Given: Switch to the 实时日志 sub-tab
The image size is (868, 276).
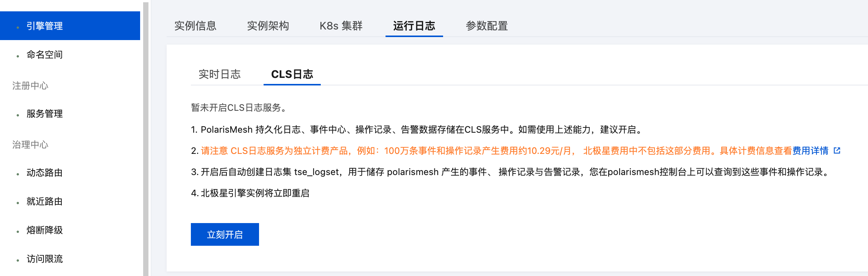Looking at the screenshot, I should pyautogui.click(x=220, y=74).
